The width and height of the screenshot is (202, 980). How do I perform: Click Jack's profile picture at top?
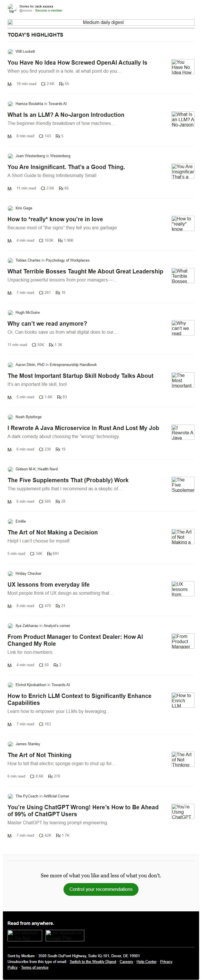(12, 8)
